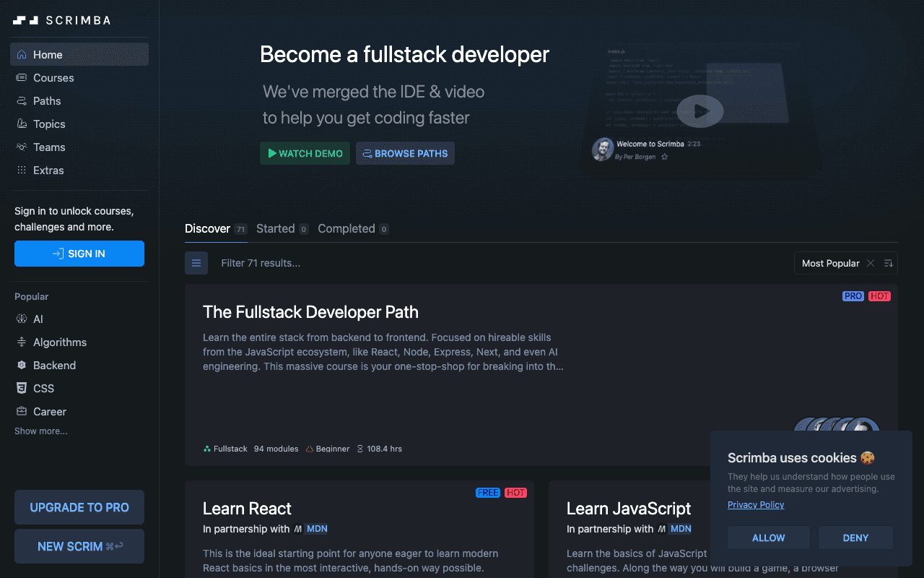
Task: Navigate to Topics
Action: point(79,124)
